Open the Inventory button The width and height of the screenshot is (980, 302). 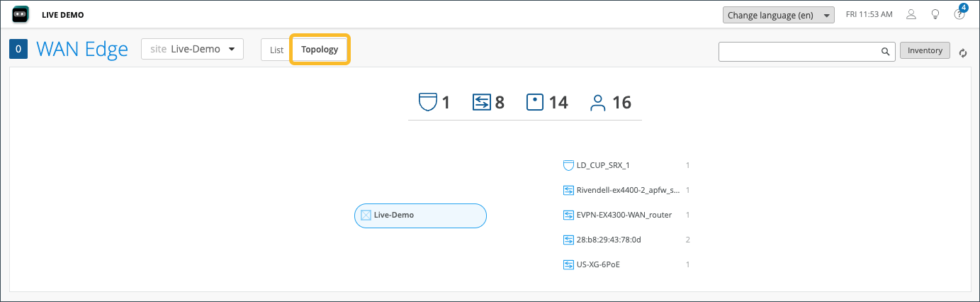(x=925, y=50)
